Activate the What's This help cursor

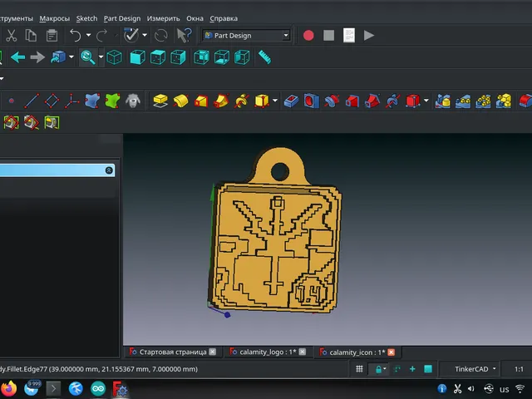tap(185, 35)
